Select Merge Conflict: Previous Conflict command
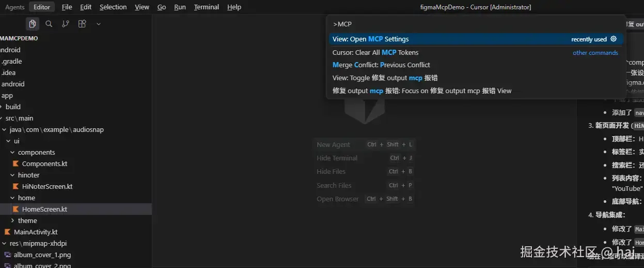 point(475,65)
